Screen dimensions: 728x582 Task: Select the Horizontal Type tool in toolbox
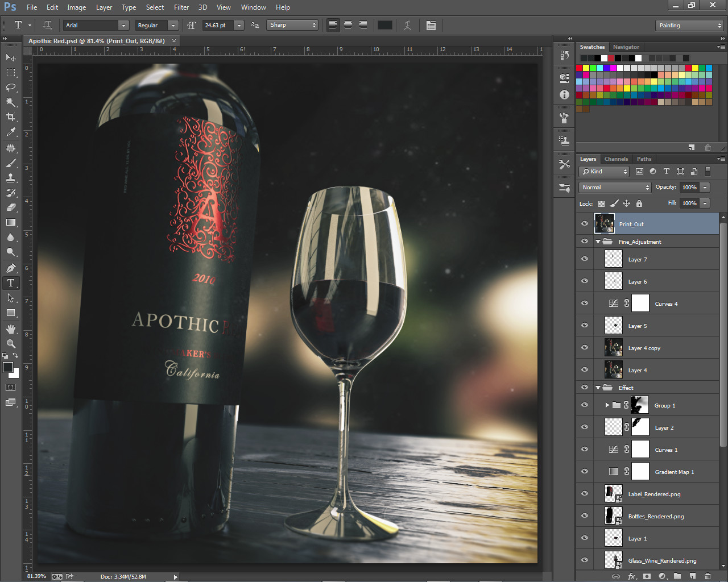click(x=11, y=283)
